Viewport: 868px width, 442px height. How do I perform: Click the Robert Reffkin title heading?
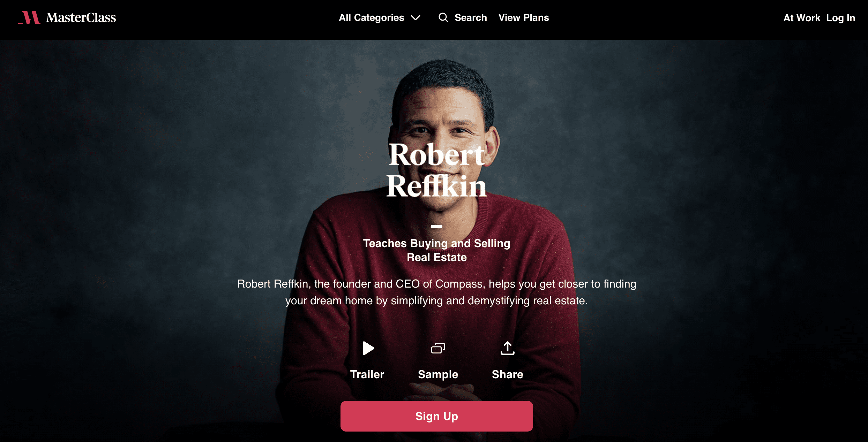click(x=436, y=170)
